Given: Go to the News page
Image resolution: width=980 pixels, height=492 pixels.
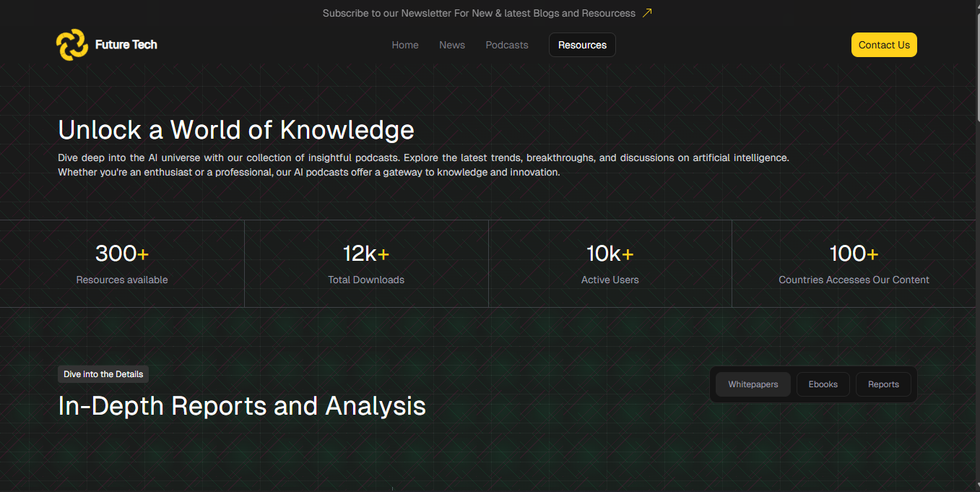Looking at the screenshot, I should tap(452, 45).
